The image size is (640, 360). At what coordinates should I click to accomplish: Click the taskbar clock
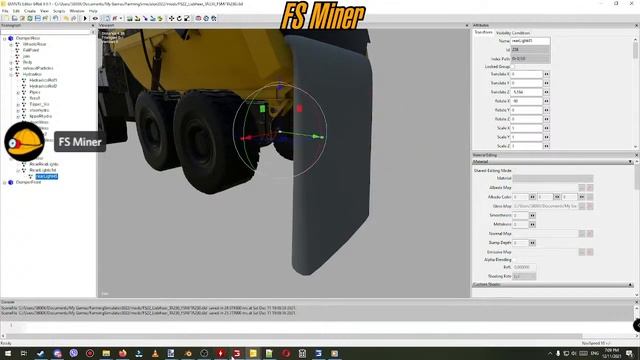tap(611, 353)
